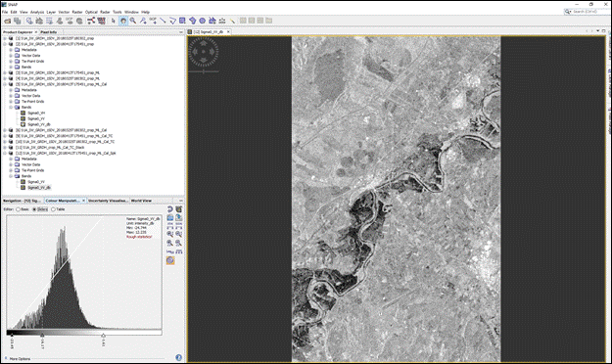Select the arrow Selection tool
The height and width of the screenshot is (364, 612).
114,21
